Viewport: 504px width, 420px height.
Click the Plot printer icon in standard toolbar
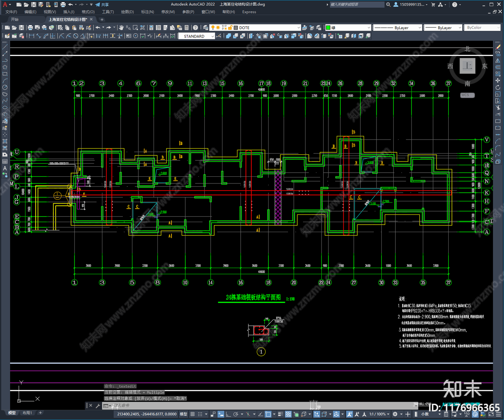tap(31, 28)
